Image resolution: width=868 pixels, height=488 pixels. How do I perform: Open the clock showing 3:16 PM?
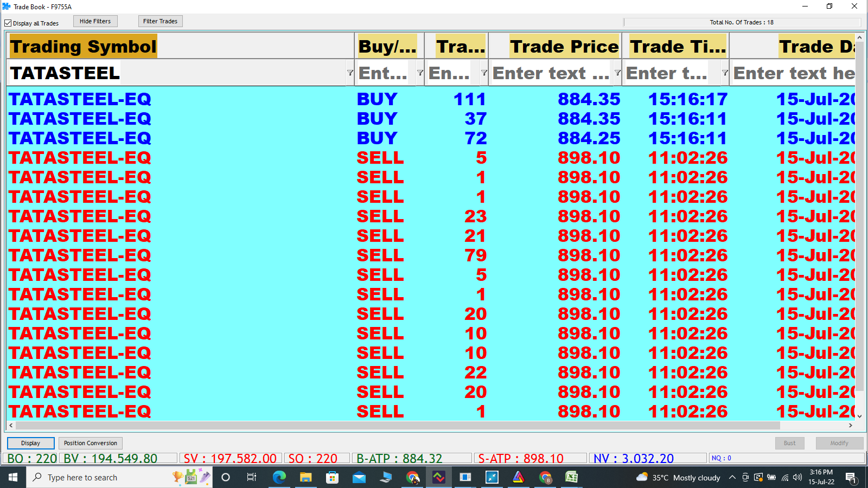point(821,477)
